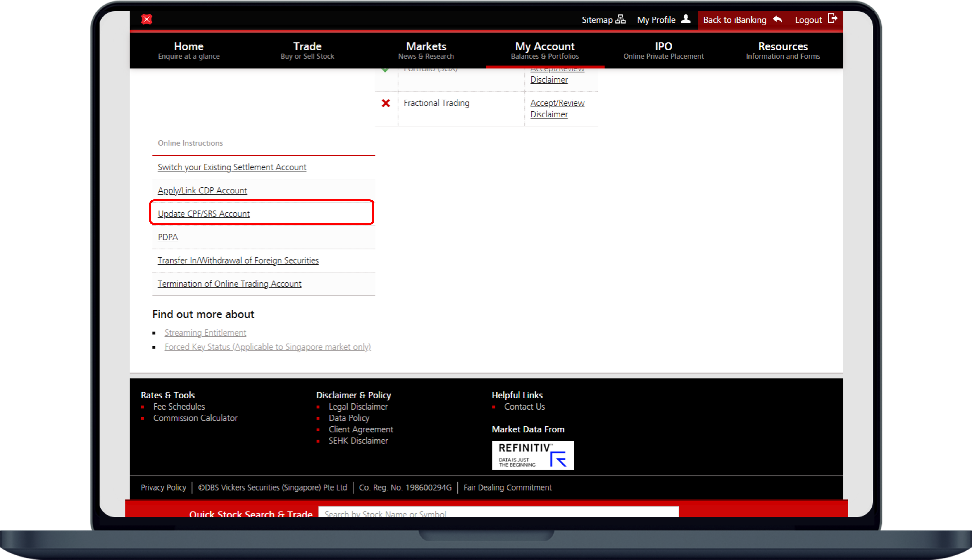
Task: Open Streaming Entitlement link
Action: (205, 332)
